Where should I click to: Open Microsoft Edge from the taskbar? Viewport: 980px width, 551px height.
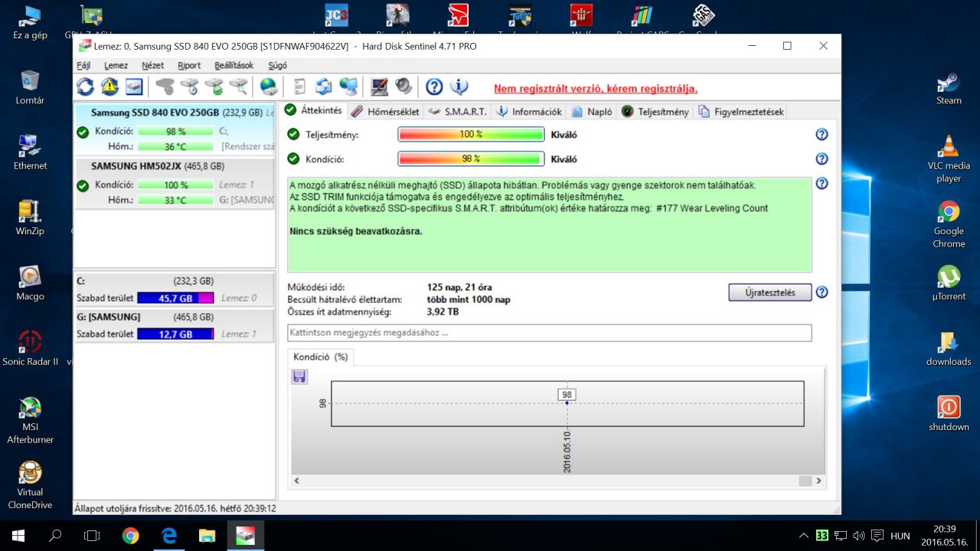169,536
